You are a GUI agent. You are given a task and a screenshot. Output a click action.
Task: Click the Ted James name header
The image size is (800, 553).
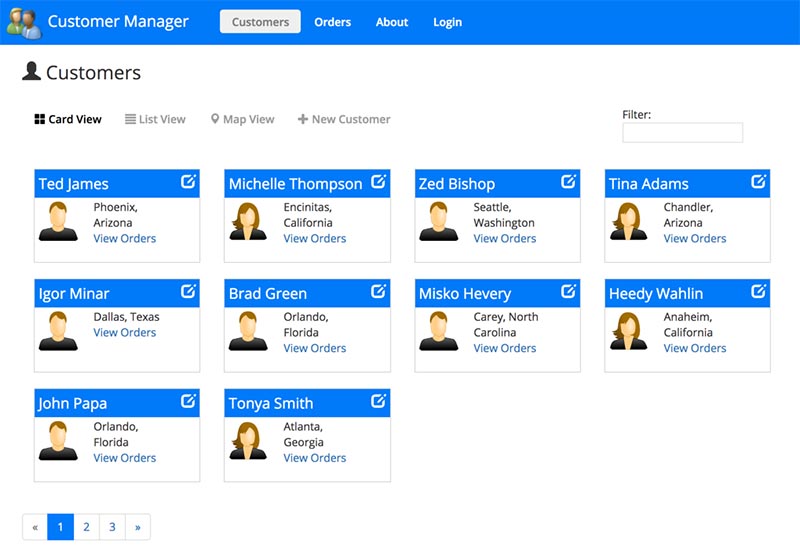(x=73, y=184)
